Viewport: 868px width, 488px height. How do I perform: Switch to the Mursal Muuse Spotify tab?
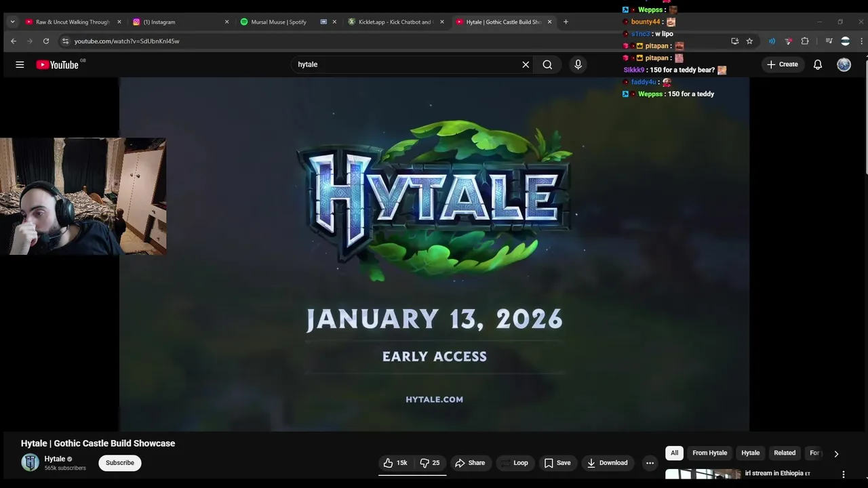288,22
